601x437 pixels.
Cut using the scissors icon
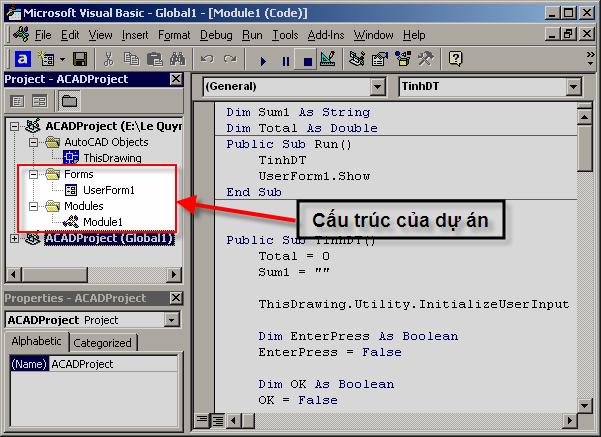tap(108, 59)
